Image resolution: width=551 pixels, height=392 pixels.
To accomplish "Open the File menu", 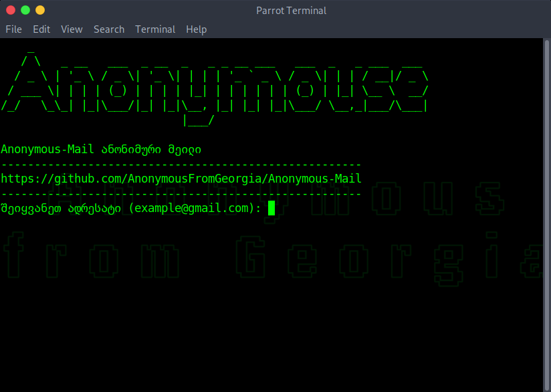I will coord(13,29).
